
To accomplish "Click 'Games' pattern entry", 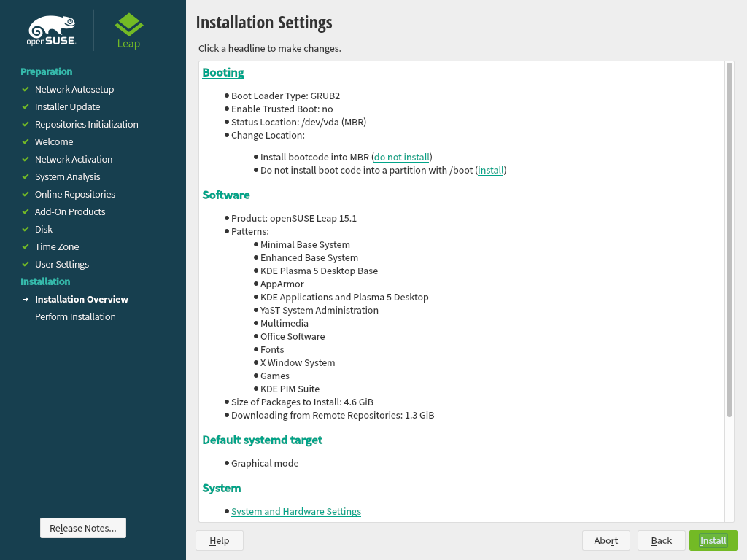I will click(x=275, y=376).
